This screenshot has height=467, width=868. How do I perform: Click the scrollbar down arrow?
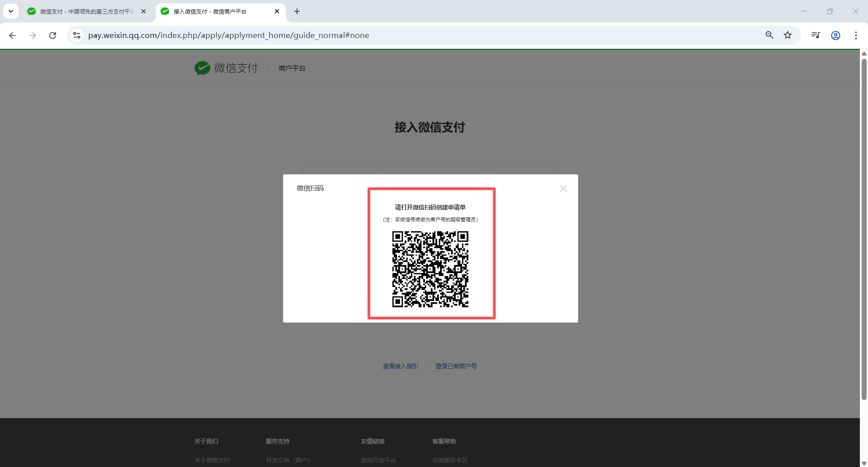pyautogui.click(x=864, y=463)
